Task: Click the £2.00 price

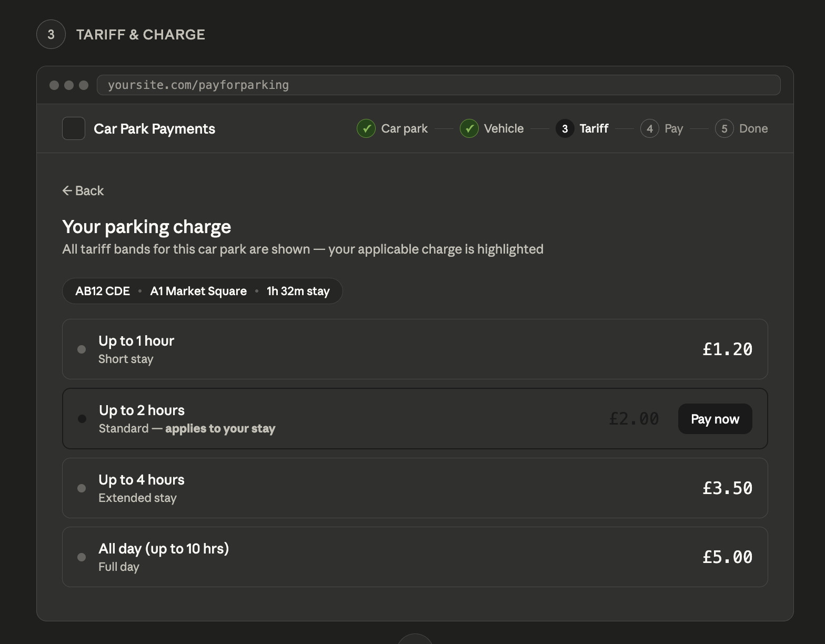Action: click(x=634, y=419)
